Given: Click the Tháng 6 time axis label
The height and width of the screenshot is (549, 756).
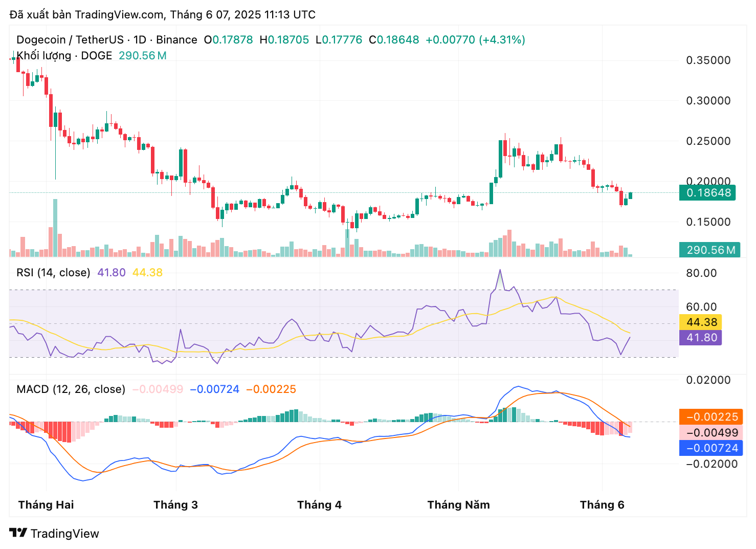Looking at the screenshot, I should point(602,505).
